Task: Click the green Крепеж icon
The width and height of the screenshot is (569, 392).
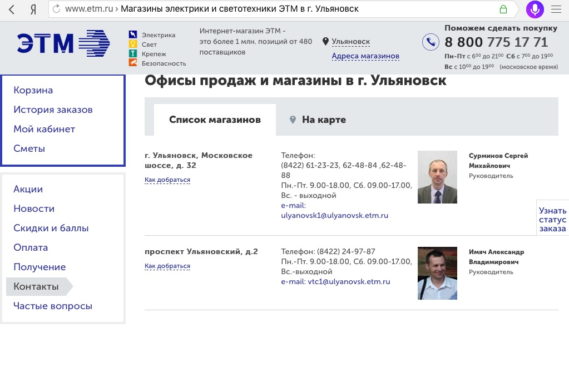Action: coord(133,53)
